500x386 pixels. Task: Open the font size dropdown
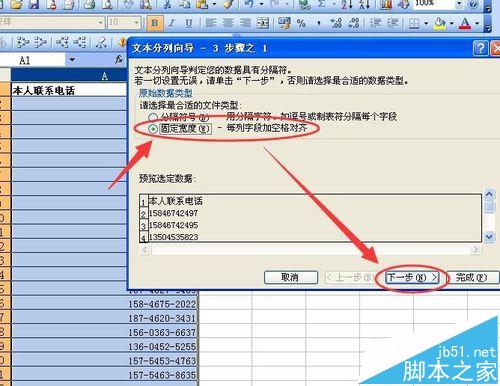(136, 23)
